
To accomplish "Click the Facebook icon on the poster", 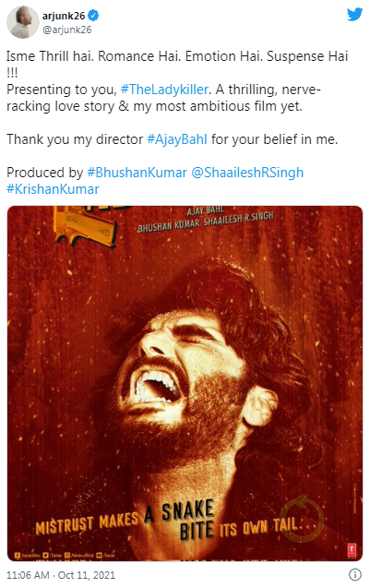I will coord(18,556).
